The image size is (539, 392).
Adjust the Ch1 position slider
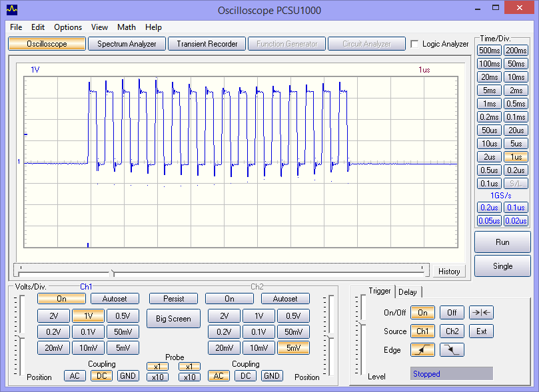point(22,335)
